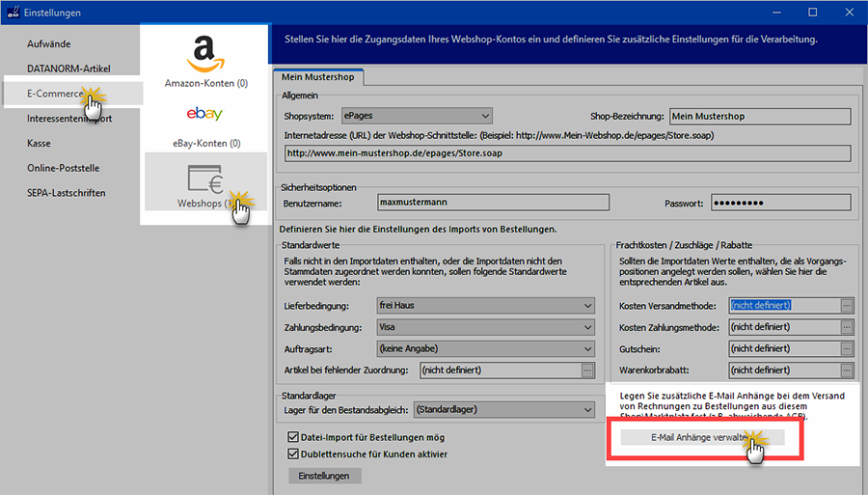Switch to the Mein Mustershop tab
The height and width of the screenshot is (495, 868).
point(317,77)
